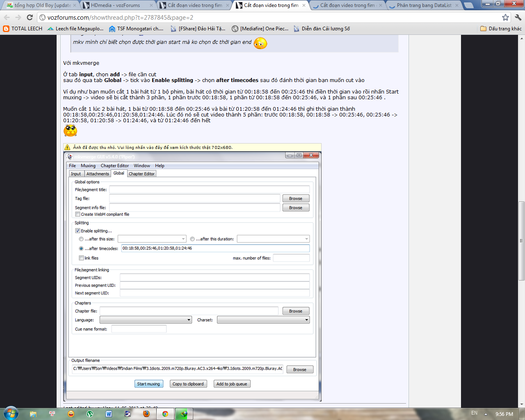525x420 pixels.
Task: Click Browse next to Chapter file
Action: coord(296,311)
